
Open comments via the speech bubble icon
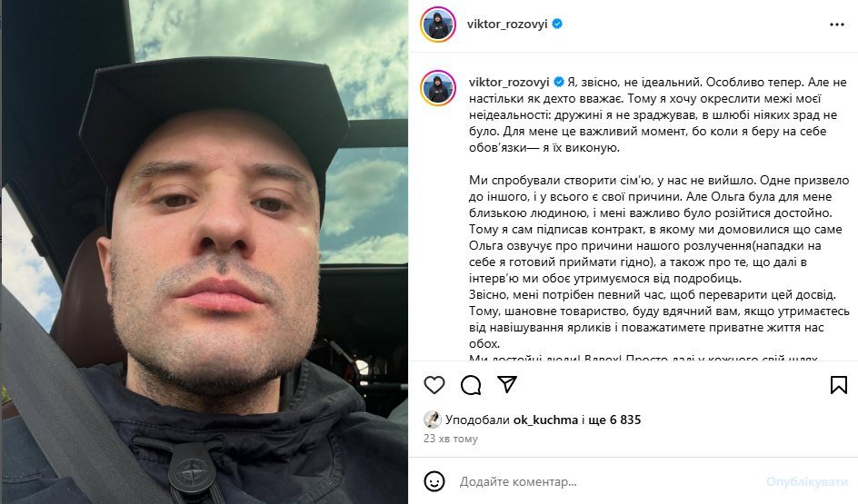(x=471, y=385)
